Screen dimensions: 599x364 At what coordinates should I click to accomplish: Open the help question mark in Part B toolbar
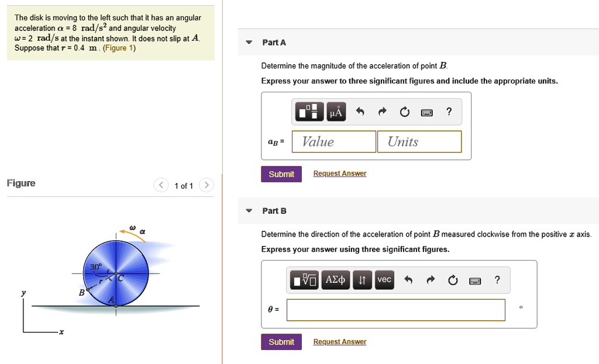tap(497, 280)
